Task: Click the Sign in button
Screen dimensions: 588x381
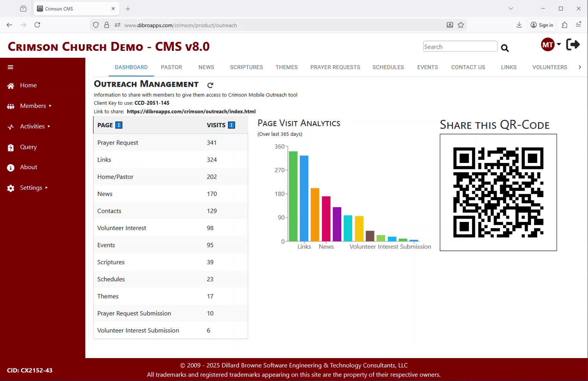Action: [x=542, y=25]
